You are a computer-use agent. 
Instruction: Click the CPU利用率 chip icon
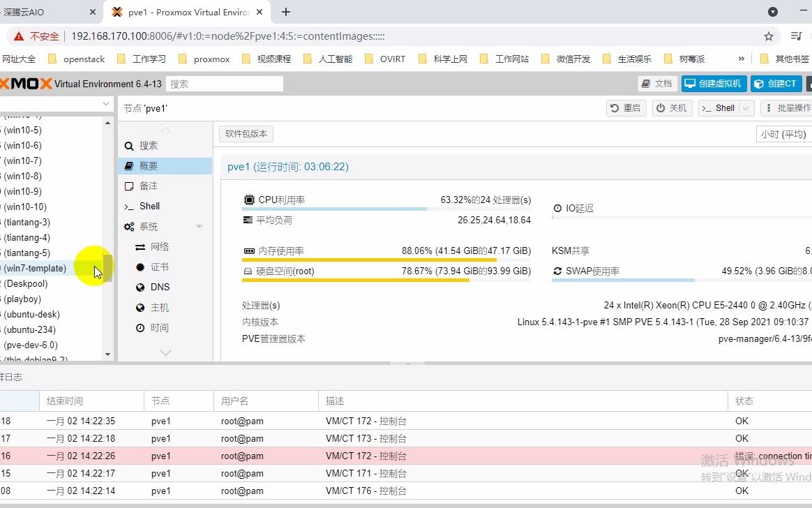(x=249, y=200)
